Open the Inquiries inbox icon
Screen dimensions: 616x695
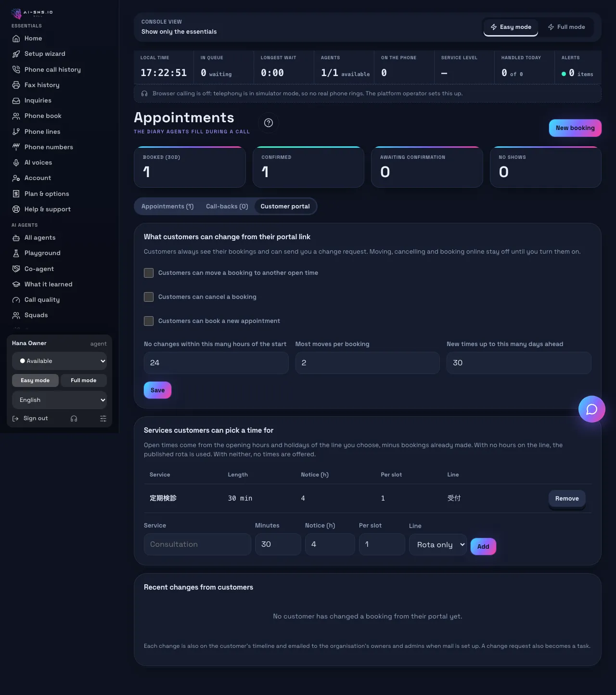pyautogui.click(x=16, y=101)
